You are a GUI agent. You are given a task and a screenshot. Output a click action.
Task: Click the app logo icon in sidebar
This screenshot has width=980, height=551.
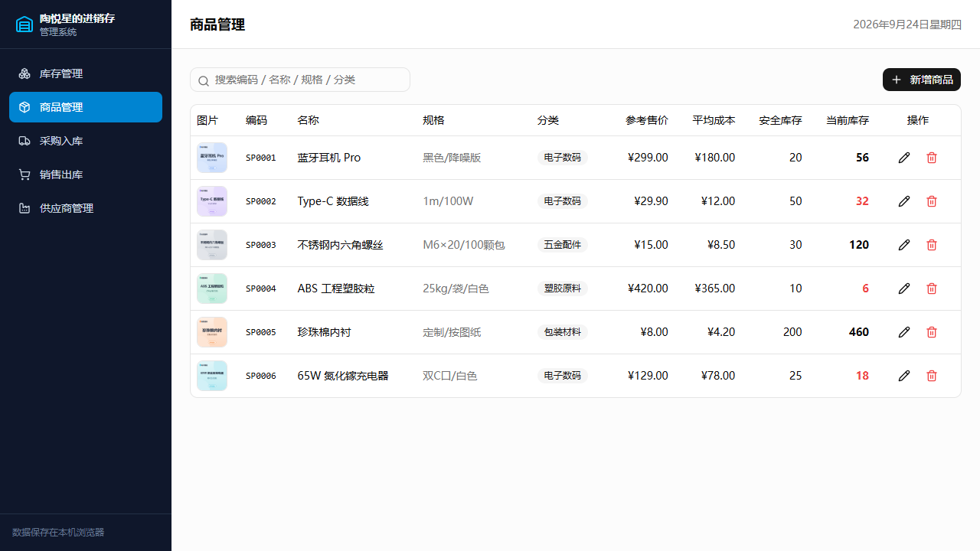[24, 24]
